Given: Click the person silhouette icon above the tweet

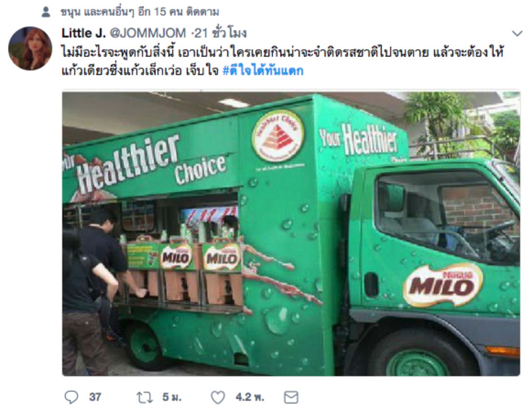Looking at the screenshot, I should point(46,12).
